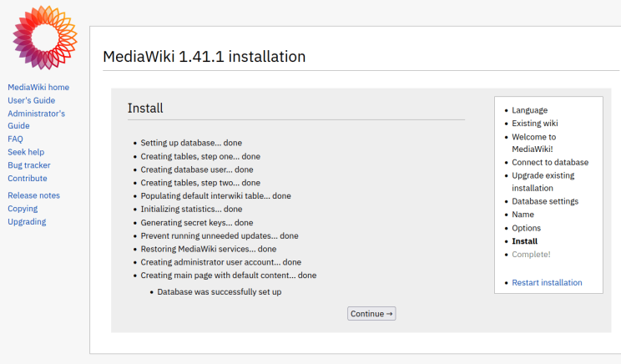Open the User's Guide link
Viewport: 621px width, 364px height.
pyautogui.click(x=31, y=100)
